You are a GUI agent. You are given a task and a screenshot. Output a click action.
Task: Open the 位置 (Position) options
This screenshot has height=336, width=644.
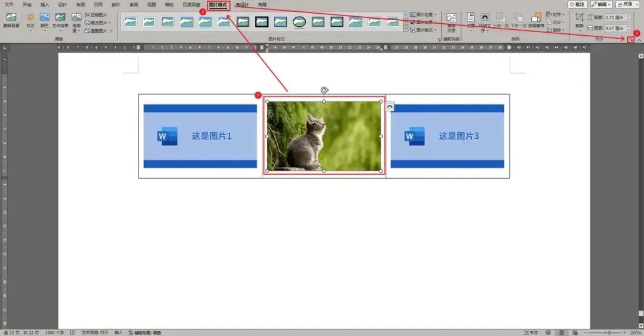[x=470, y=23]
